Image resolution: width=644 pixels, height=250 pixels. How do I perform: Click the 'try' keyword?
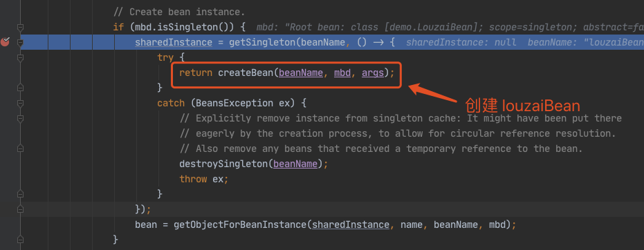coord(165,58)
